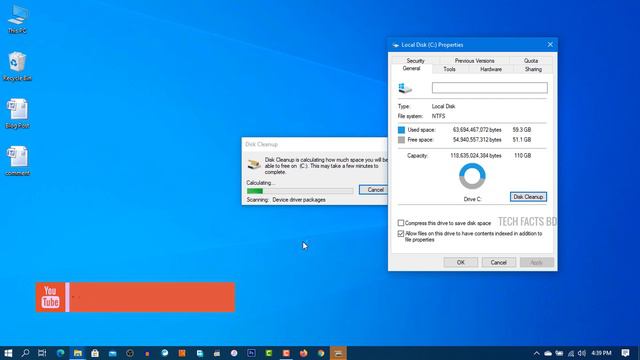
Task: Switch to the Hardware tab
Action: (x=491, y=69)
